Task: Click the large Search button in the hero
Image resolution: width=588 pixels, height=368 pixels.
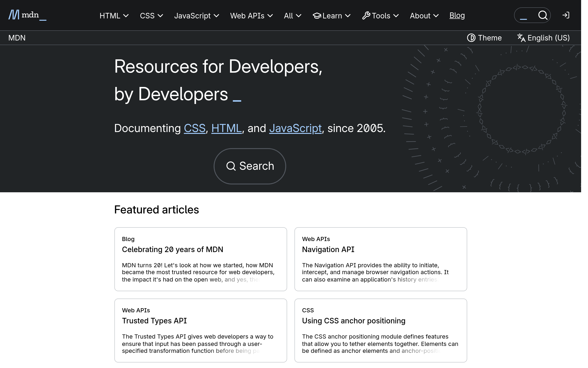Action: (250, 166)
